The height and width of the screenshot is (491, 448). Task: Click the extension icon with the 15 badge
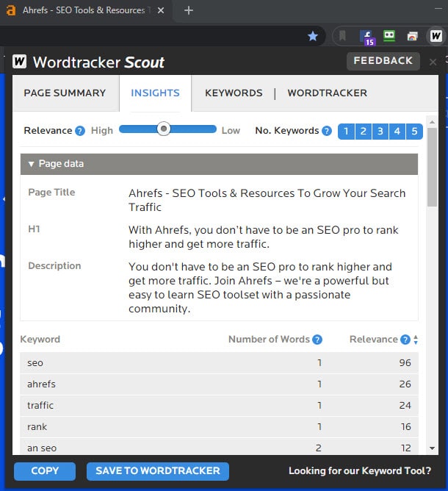[x=366, y=37]
